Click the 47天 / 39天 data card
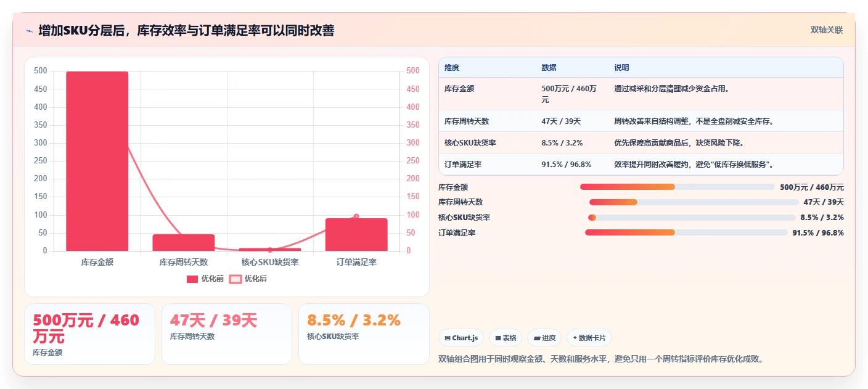Image resolution: width=868 pixels, height=389 pixels. click(227, 334)
